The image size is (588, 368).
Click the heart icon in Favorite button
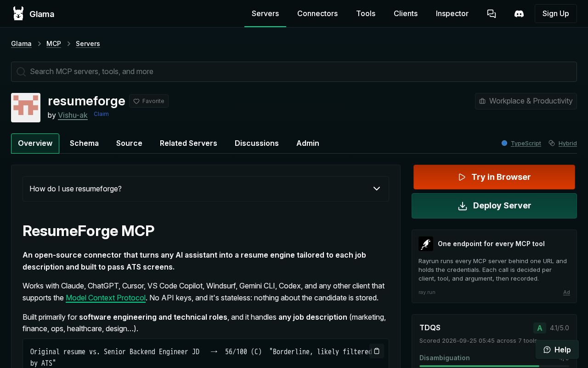(x=136, y=101)
